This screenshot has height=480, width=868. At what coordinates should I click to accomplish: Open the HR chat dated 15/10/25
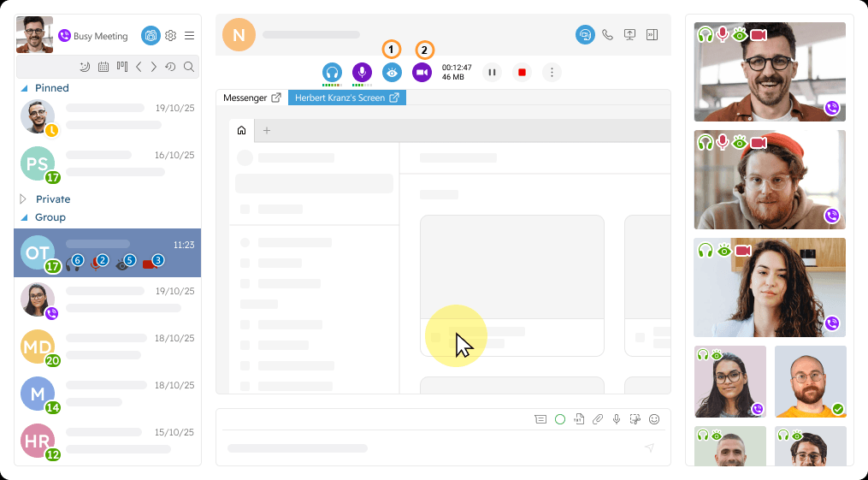108,441
